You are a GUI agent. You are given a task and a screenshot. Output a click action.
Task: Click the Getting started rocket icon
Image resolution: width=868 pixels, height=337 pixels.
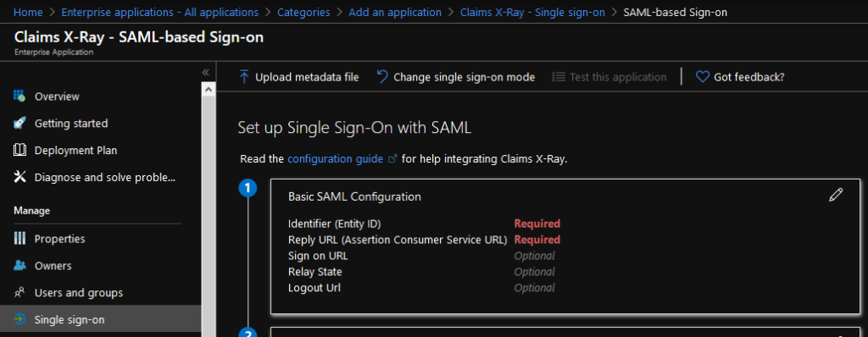click(x=19, y=123)
